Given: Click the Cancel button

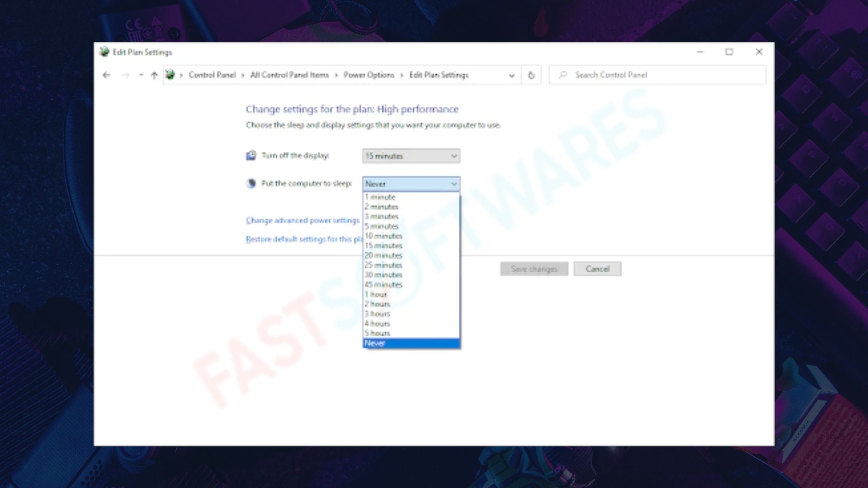Looking at the screenshot, I should click(x=597, y=269).
